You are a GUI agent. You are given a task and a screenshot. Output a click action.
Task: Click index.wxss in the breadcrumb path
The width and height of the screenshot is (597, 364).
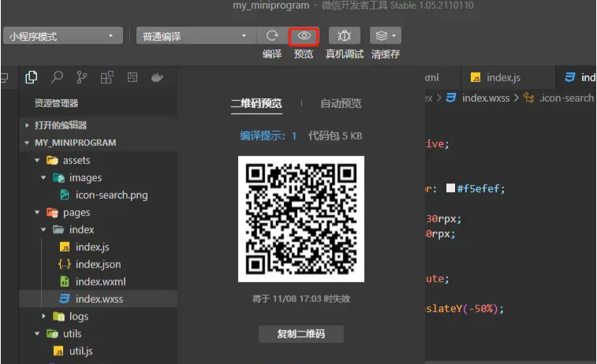tap(486, 98)
